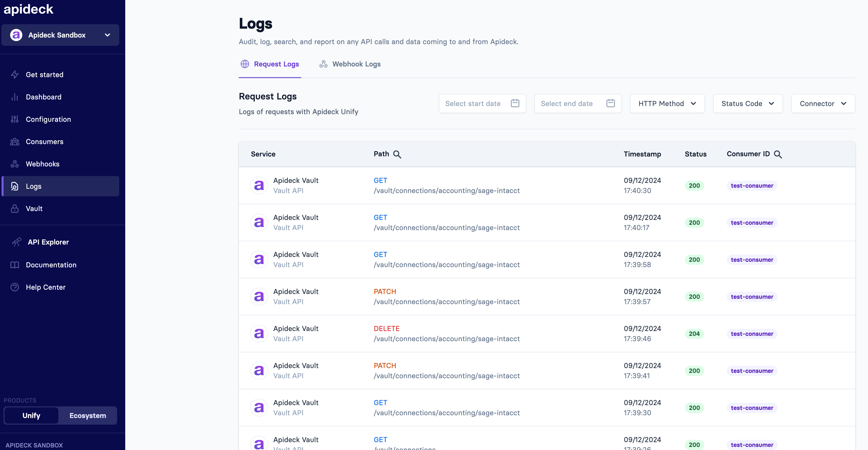Click the Vault lock icon in sidebar
Viewport: 868px width, 450px height.
point(14,209)
